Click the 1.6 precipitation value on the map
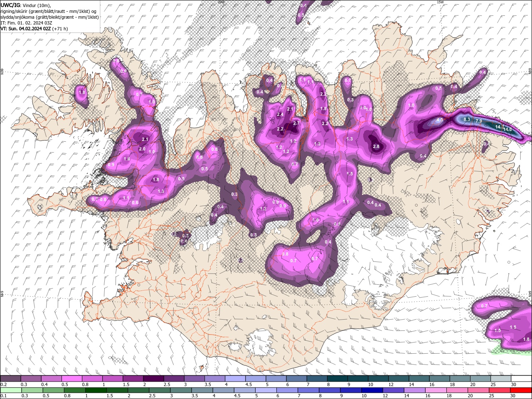The image size is (532, 399). click(x=127, y=159)
